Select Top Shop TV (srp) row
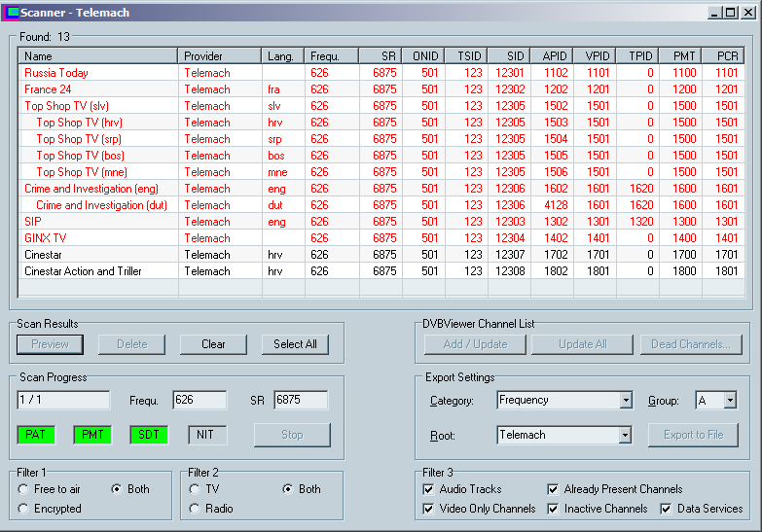This screenshot has width=762, height=532. coord(381,139)
